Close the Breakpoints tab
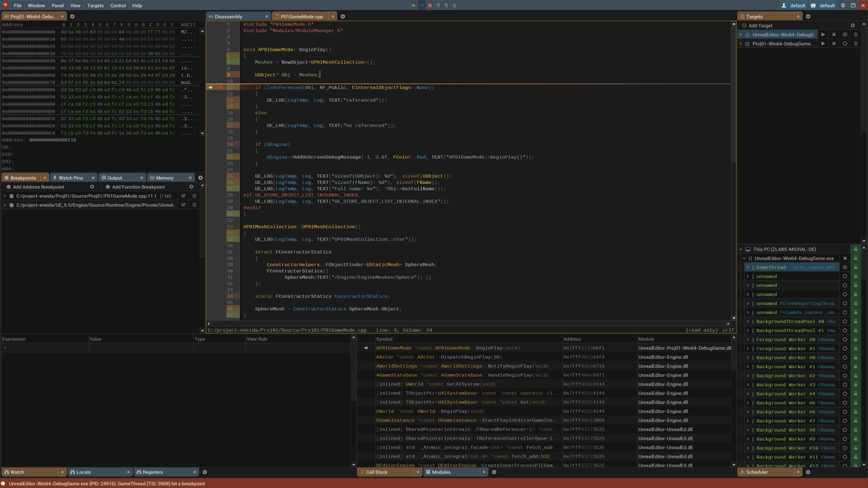 tap(44, 177)
